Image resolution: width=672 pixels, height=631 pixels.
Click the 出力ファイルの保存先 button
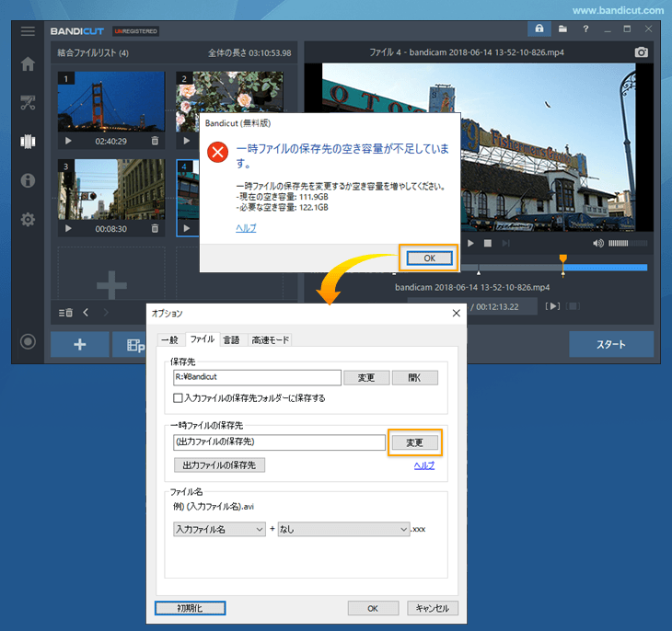point(219,465)
